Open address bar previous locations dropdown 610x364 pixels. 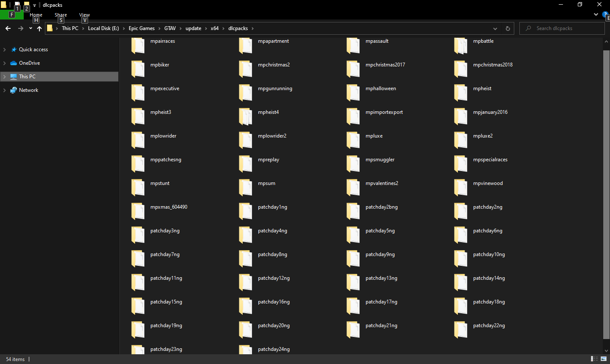(495, 28)
